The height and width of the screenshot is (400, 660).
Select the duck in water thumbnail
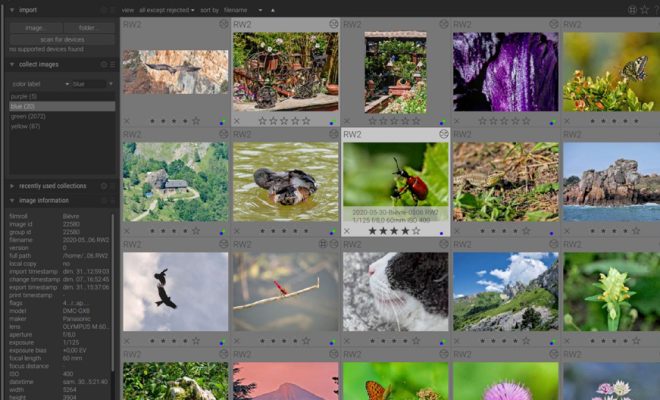[x=285, y=182]
